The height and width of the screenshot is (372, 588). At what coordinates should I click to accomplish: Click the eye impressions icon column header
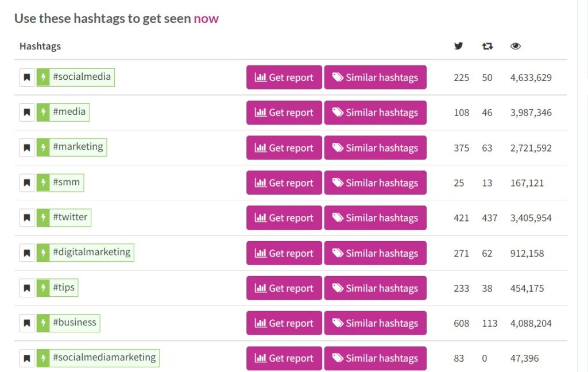coord(515,46)
